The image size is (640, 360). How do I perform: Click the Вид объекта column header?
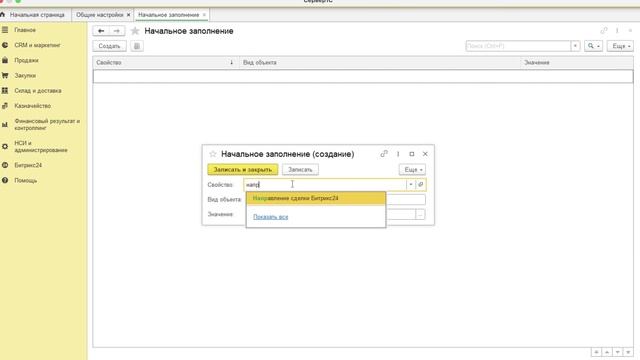(380, 62)
